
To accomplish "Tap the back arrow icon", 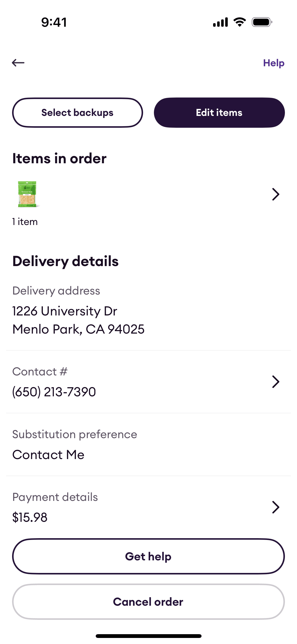I will coord(18,63).
